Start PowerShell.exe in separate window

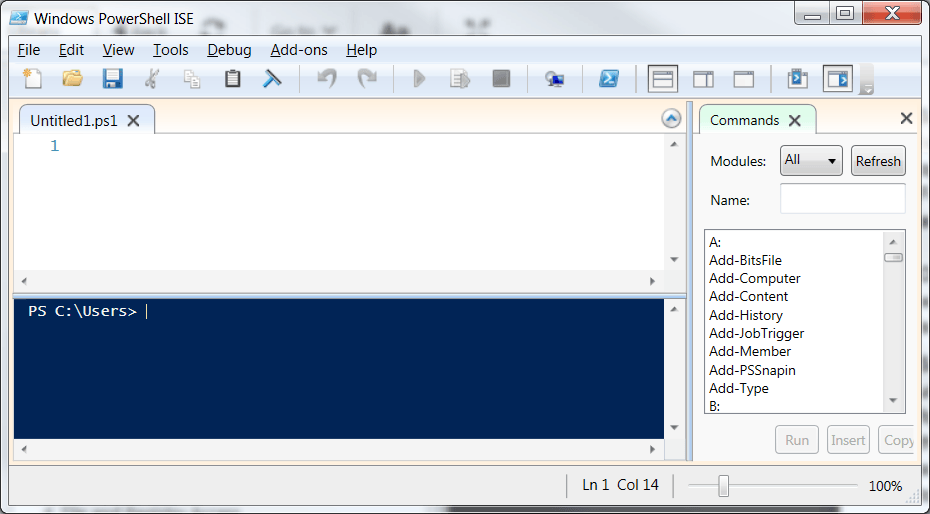(609, 78)
